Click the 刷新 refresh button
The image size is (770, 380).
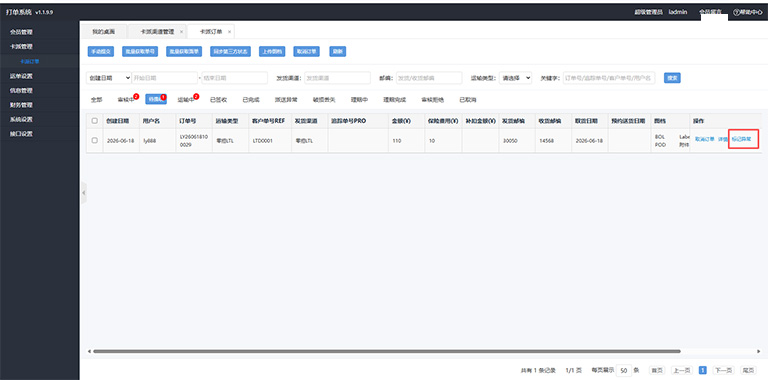[337, 52]
